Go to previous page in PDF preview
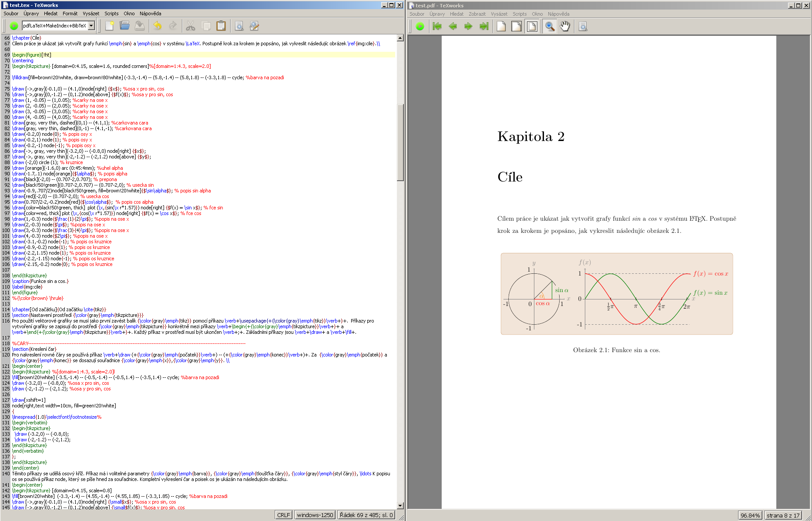Image resolution: width=812 pixels, height=521 pixels. click(453, 27)
